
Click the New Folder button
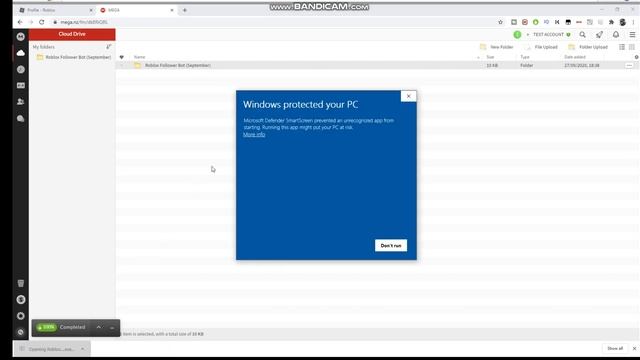click(497, 47)
